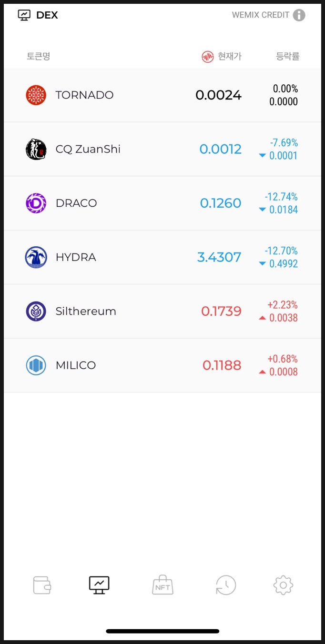
Task: Tap the CQ ZuanShi dragon icon
Action: (36, 149)
